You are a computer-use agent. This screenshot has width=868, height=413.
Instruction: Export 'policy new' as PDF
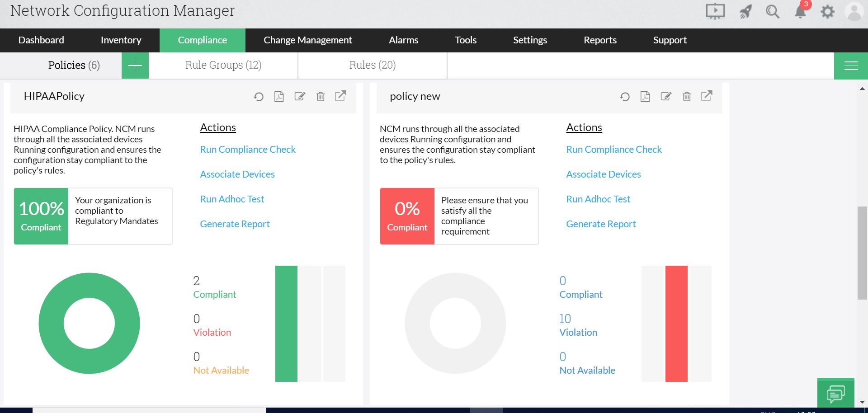645,96
